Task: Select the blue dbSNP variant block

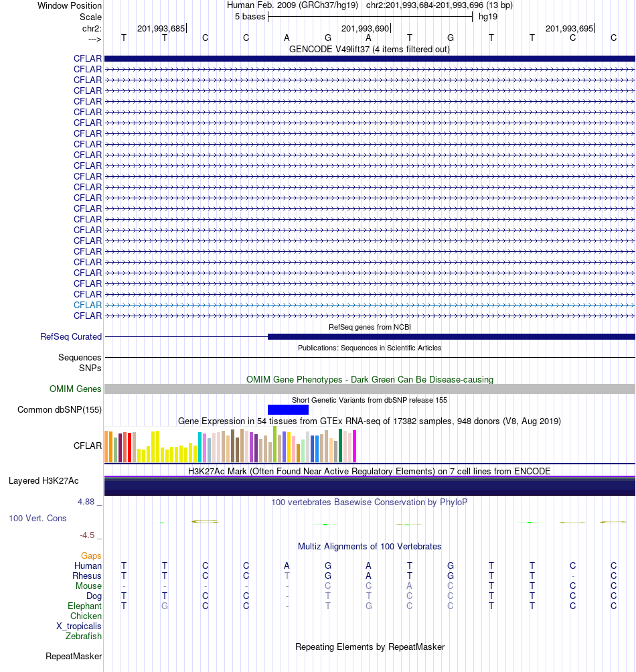Action: 288,409
